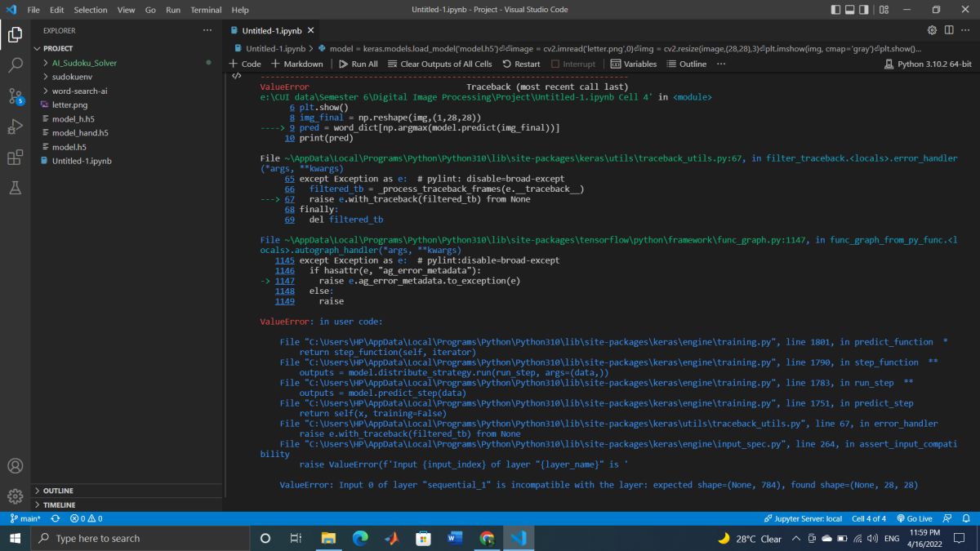Open the Help menu
980x551 pixels.
pos(240,10)
